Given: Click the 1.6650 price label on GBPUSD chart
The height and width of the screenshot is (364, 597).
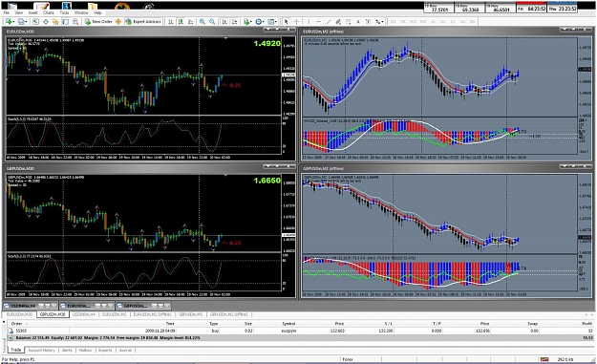Looking at the screenshot, I should pos(267,181).
